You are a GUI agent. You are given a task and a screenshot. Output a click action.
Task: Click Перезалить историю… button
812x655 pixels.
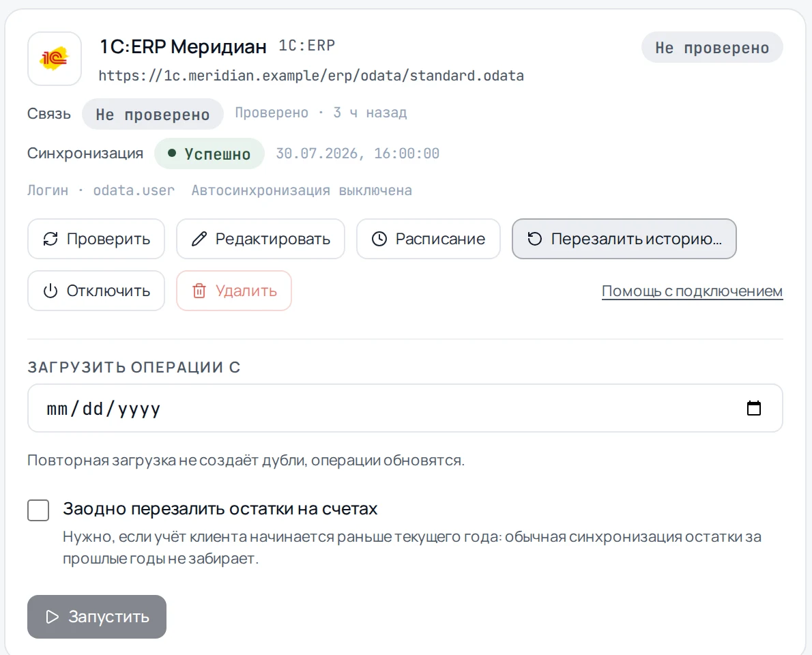624,239
